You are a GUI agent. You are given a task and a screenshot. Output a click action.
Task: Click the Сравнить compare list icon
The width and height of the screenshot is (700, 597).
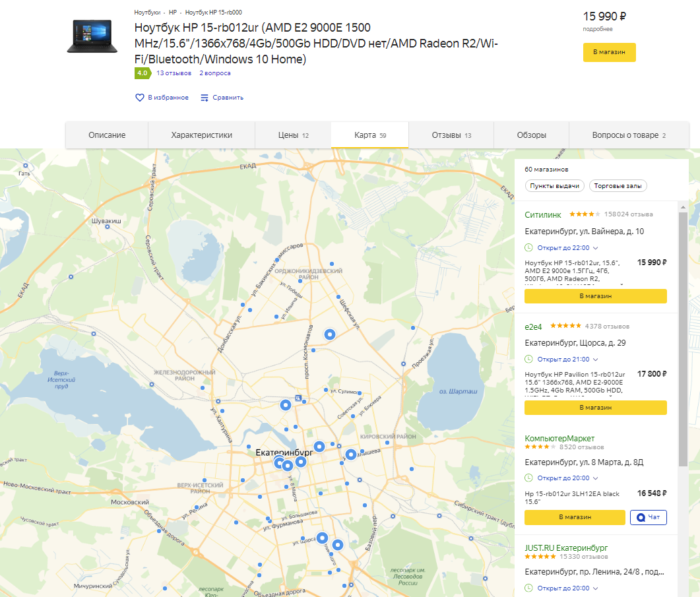(205, 98)
